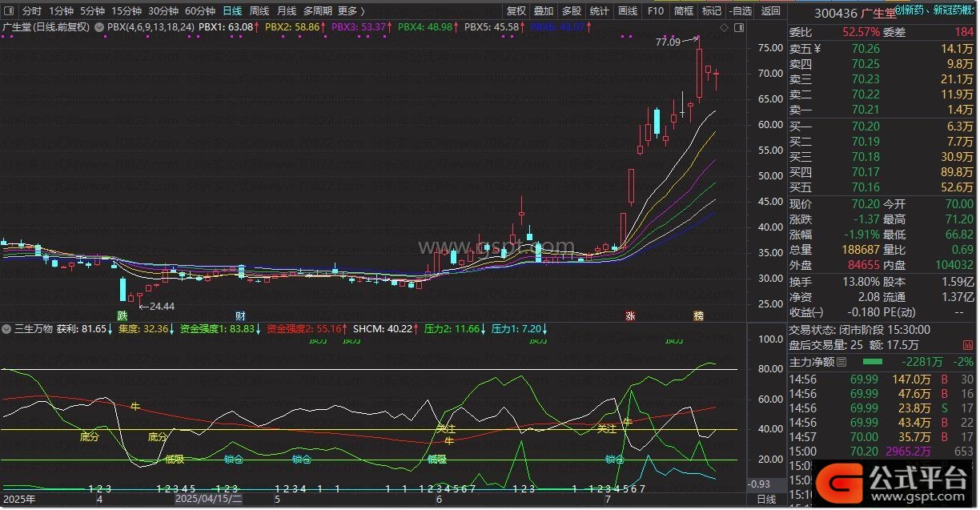Click the blue 财 finance event marker
Screen dimensions: 980x510
pos(240,316)
